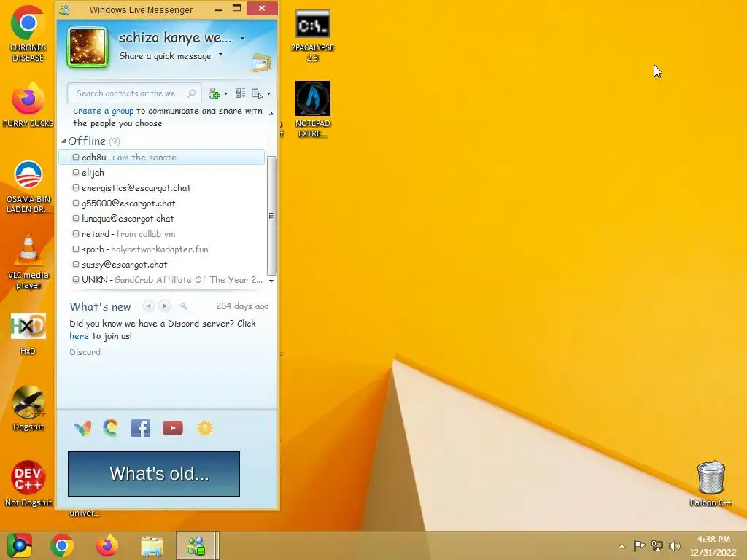The height and width of the screenshot is (560, 747).
Task: Select the NOTEPAD EXTRE... desktop icon
Action: [312, 109]
